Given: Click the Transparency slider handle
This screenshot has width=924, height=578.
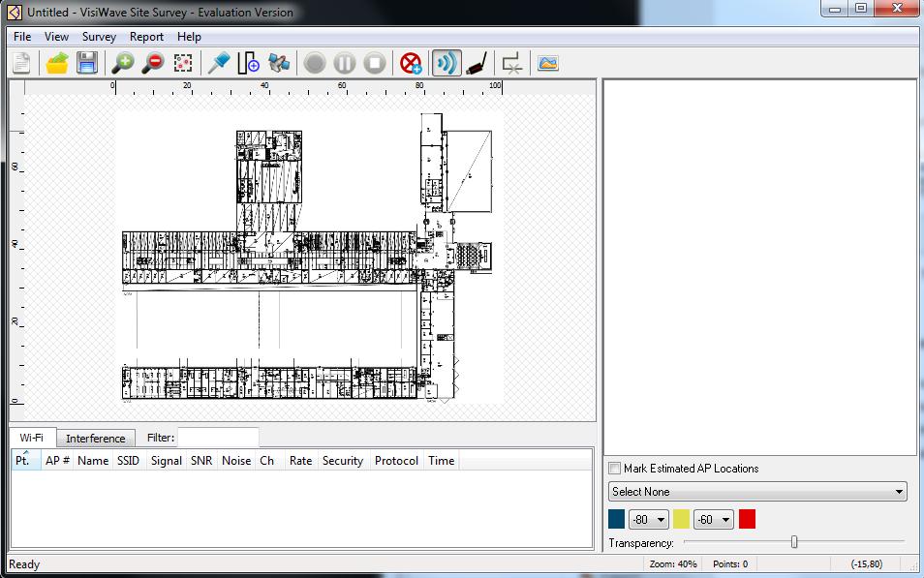Looking at the screenshot, I should point(794,541).
